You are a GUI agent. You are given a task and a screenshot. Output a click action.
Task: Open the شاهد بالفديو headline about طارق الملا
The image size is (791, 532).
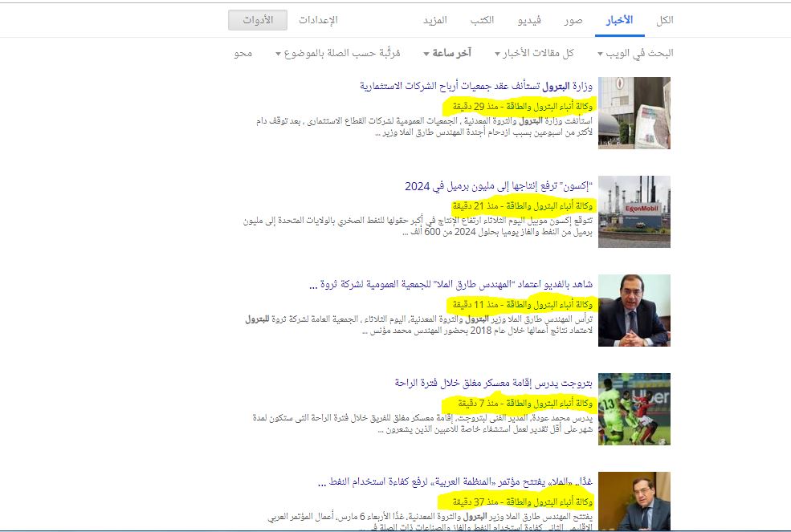(451, 285)
